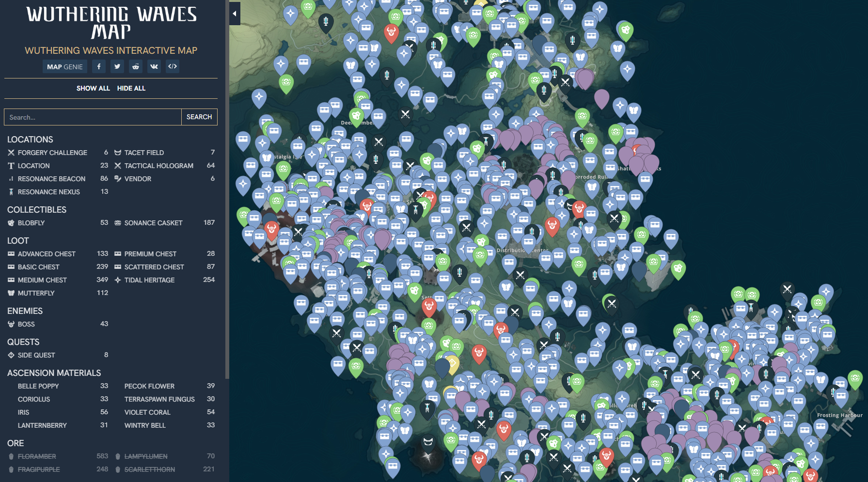Click the Scarletthorn ore icon
This screenshot has height=482, width=868.
tap(118, 469)
